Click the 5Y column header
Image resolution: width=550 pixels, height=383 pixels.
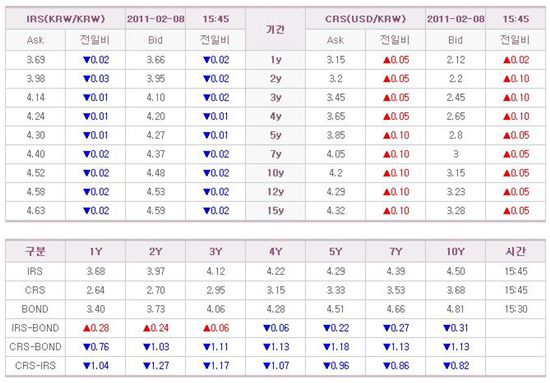pyautogui.click(x=335, y=251)
